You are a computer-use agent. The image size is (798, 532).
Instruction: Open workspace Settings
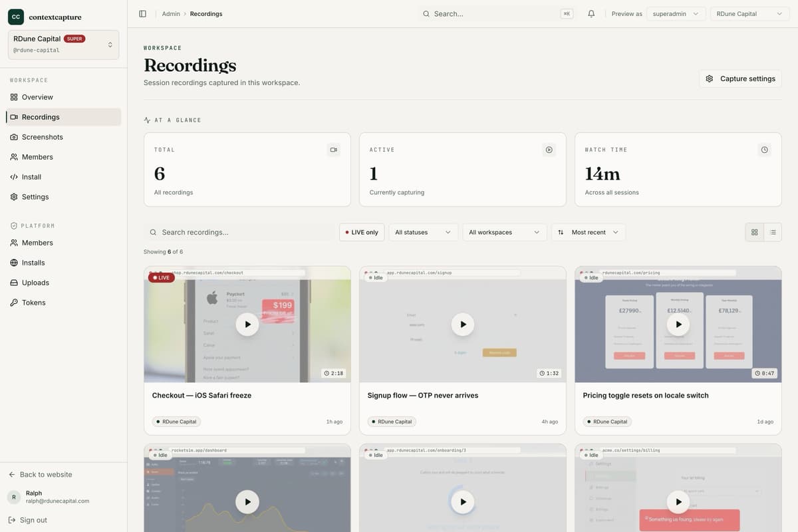click(64, 197)
